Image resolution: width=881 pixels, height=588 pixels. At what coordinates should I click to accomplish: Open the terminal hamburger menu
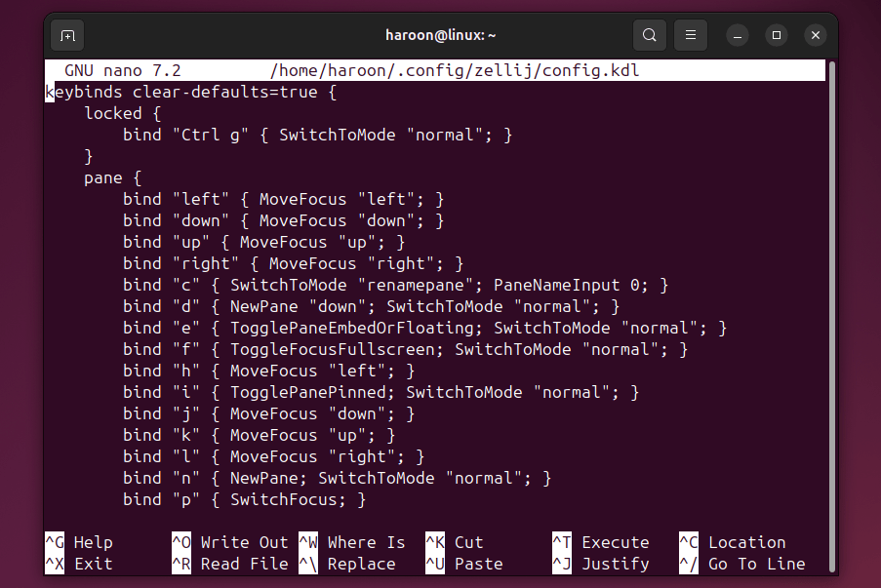click(x=690, y=35)
